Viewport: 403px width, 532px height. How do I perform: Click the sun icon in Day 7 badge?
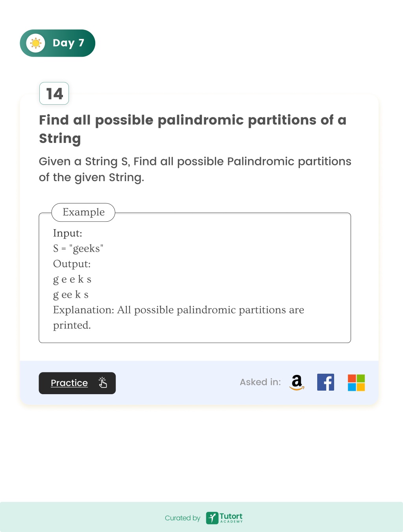click(x=36, y=43)
